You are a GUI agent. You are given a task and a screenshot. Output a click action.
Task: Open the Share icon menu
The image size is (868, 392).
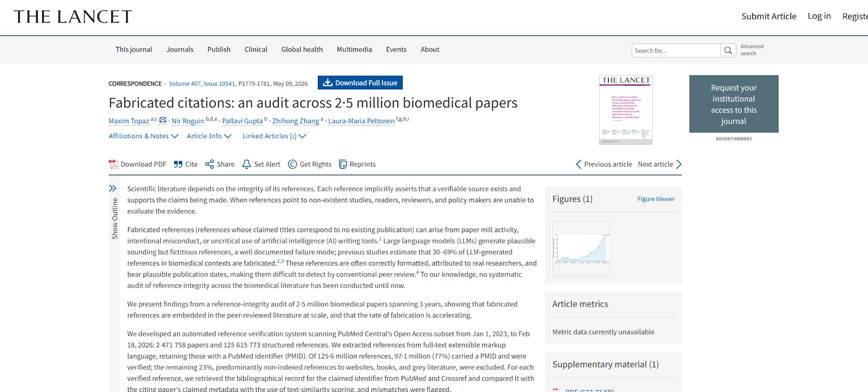(x=209, y=164)
